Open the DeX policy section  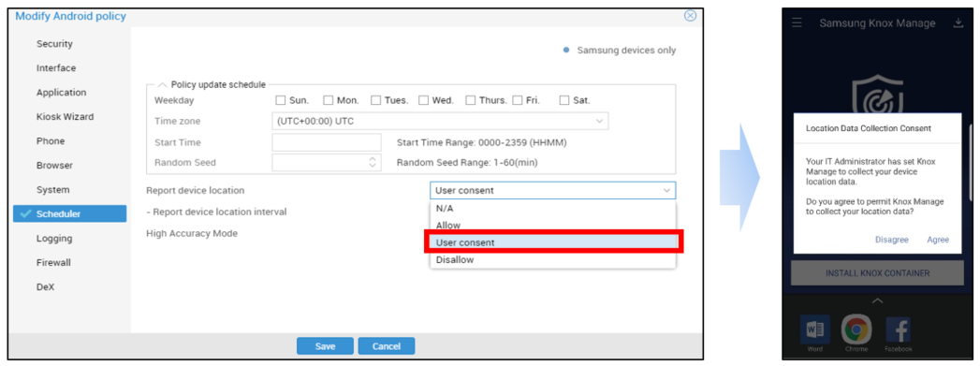[x=45, y=286]
